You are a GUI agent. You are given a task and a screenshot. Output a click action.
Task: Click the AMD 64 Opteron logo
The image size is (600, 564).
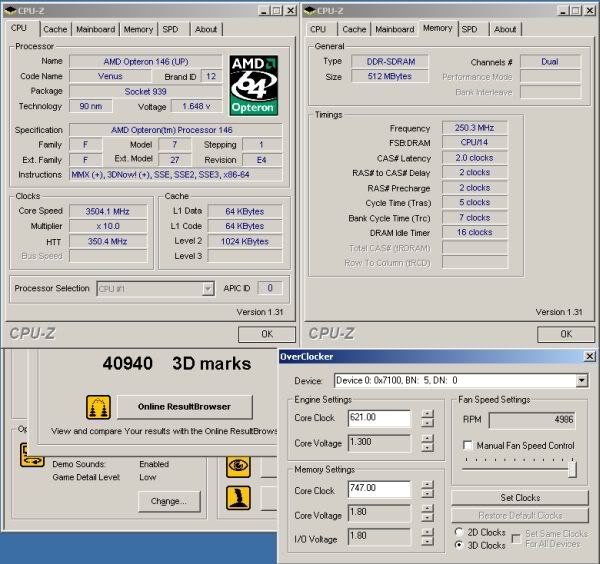click(254, 85)
